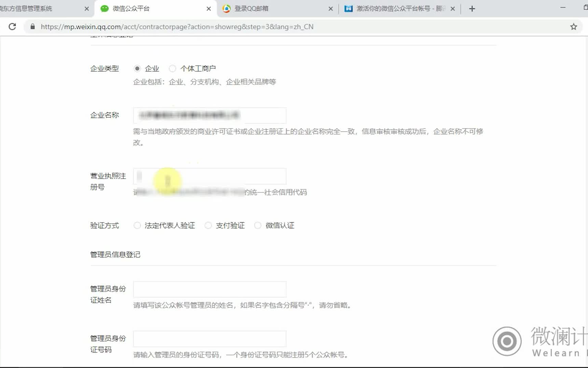
Task: Click the 企业包括 hint text under 企业类型
Action: (x=205, y=82)
